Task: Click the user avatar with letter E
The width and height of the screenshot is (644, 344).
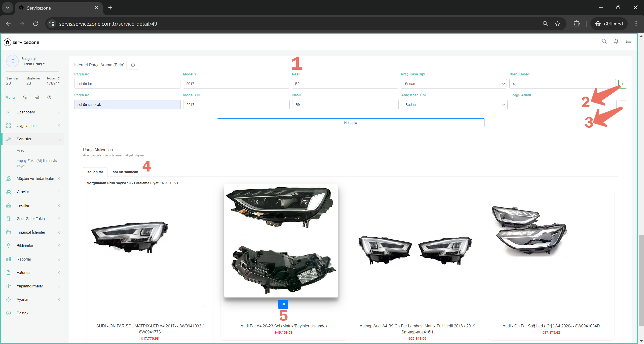Action: click(x=13, y=61)
